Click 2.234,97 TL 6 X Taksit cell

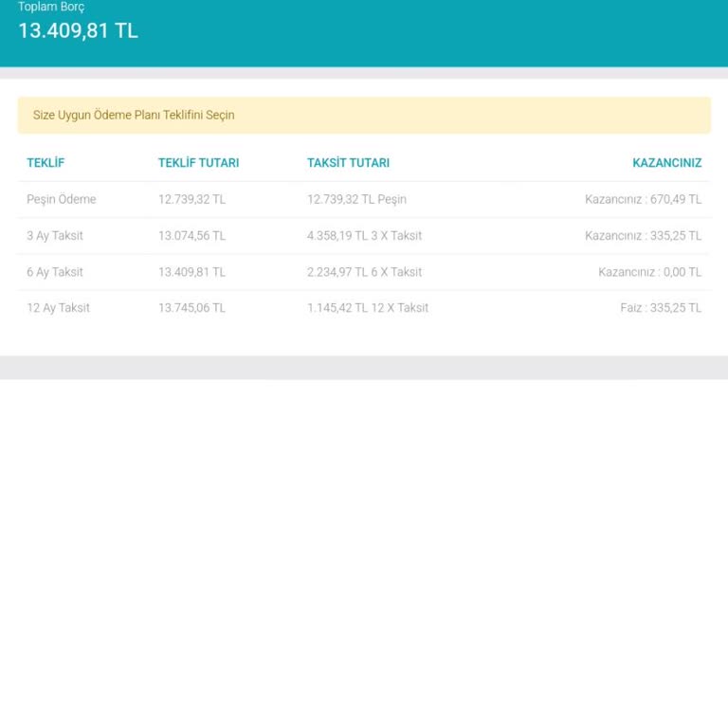pos(364,272)
